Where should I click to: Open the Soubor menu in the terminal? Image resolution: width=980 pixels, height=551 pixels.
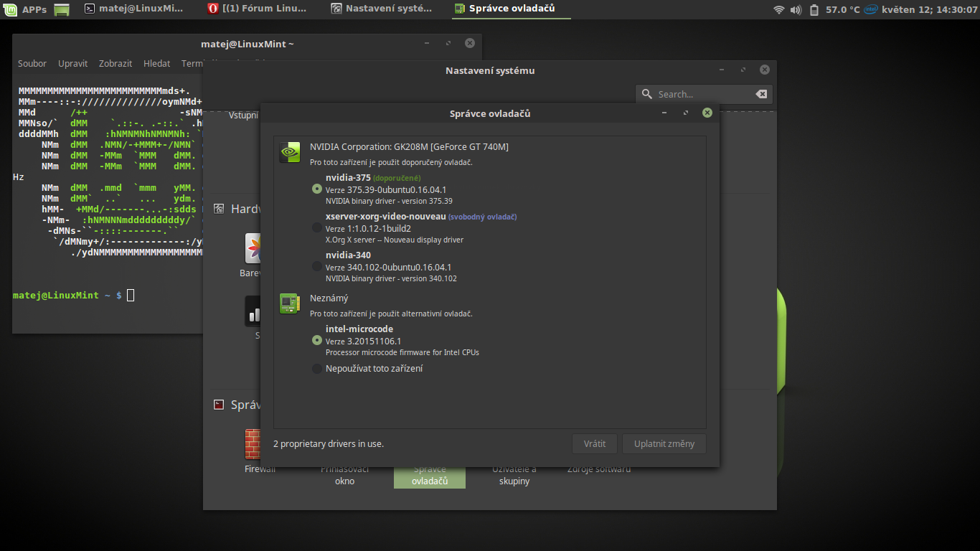32,63
